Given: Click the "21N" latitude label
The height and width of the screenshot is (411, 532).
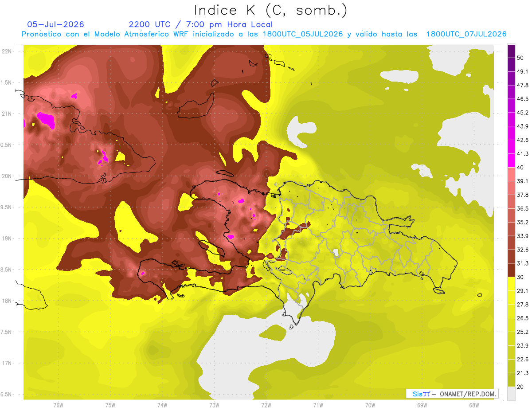Looking at the screenshot, I should tap(7, 114).
